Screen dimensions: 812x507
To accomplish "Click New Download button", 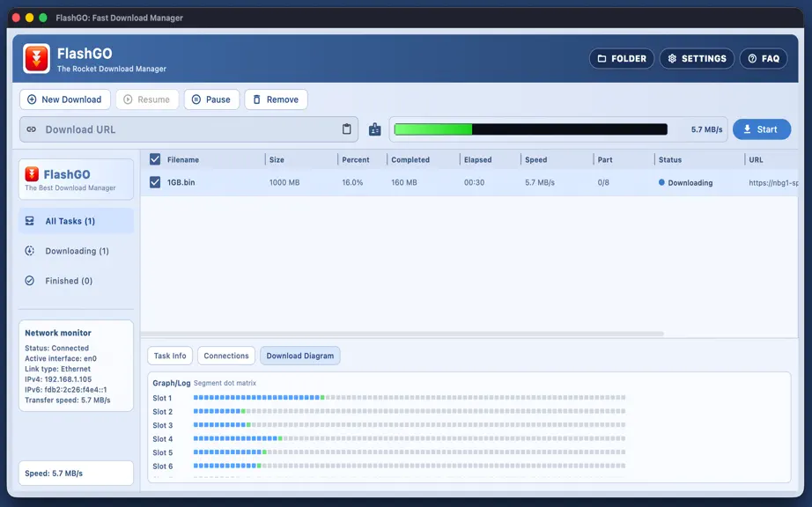I will coord(65,99).
